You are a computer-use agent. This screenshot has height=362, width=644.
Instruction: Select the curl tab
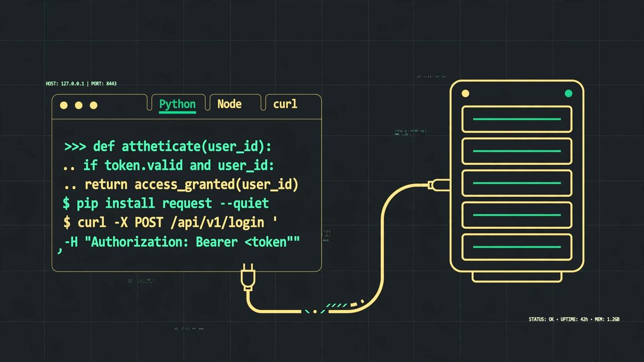click(x=285, y=104)
